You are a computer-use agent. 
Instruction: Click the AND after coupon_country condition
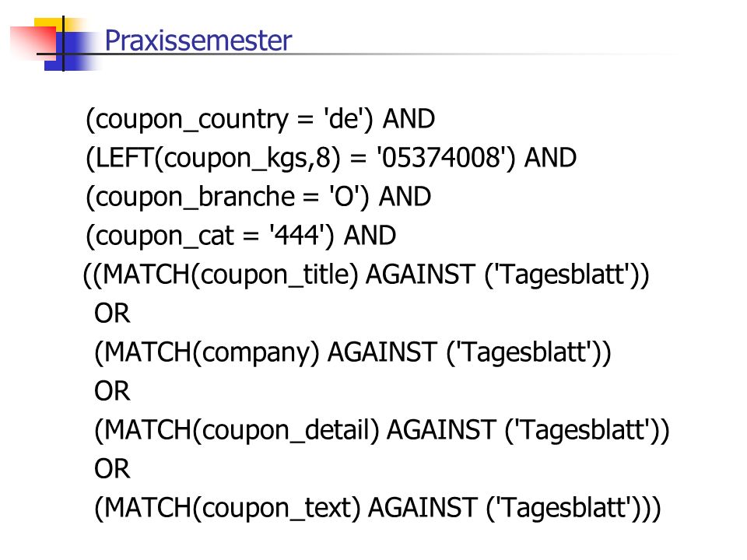[x=409, y=118]
